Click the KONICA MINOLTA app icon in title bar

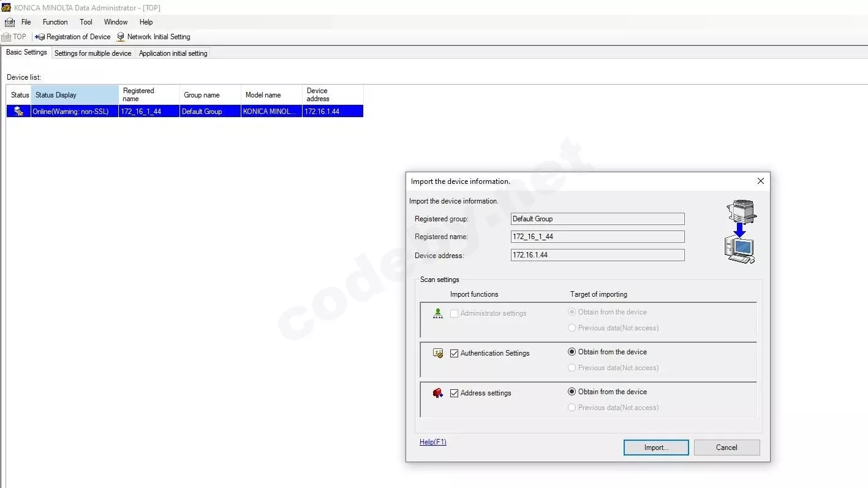click(x=6, y=7)
